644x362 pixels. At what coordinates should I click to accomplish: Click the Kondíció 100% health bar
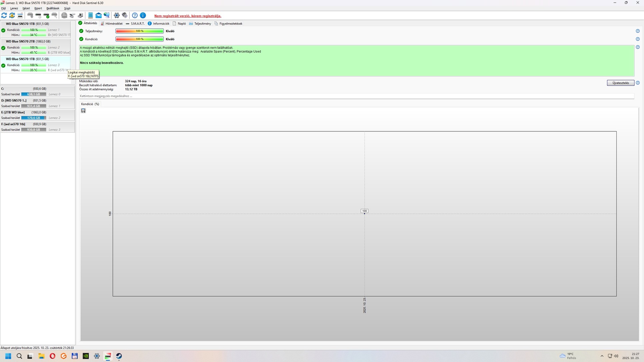click(139, 39)
